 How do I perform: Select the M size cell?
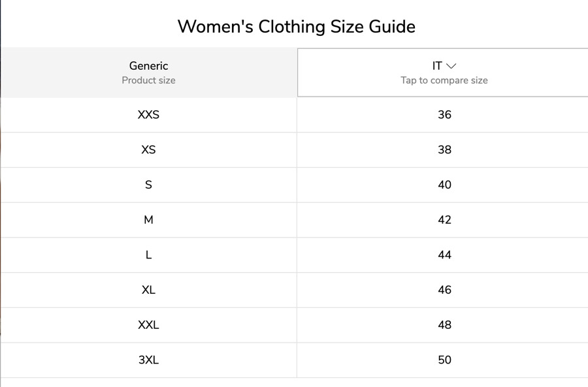(x=148, y=220)
